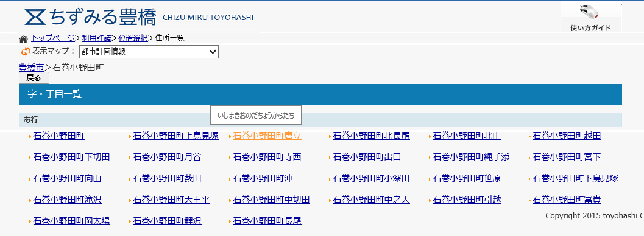Open the 表示マップ dropdown

(149, 52)
